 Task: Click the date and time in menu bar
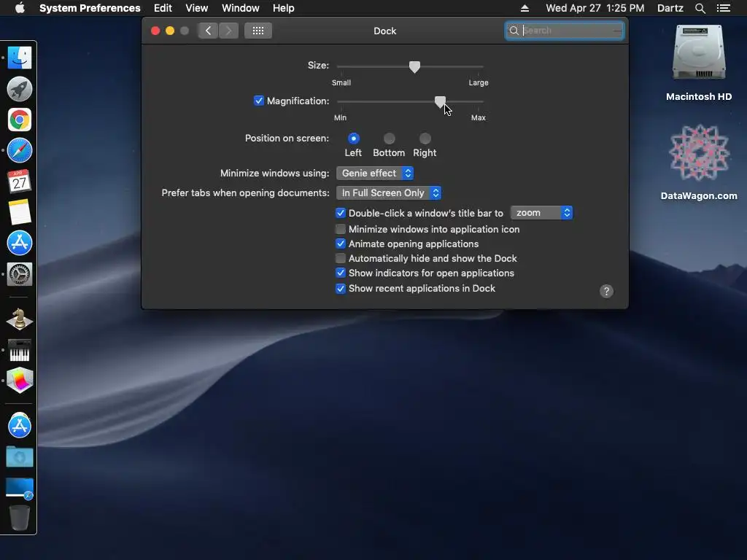click(595, 8)
